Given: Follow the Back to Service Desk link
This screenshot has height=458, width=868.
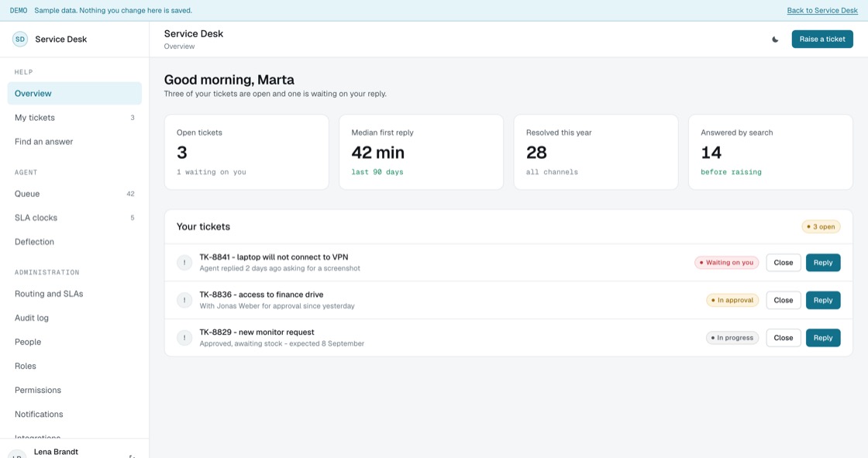Looking at the screenshot, I should [x=822, y=11].
